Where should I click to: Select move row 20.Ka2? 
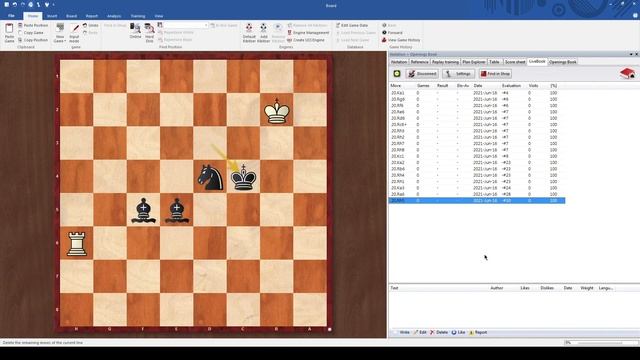(x=477, y=162)
